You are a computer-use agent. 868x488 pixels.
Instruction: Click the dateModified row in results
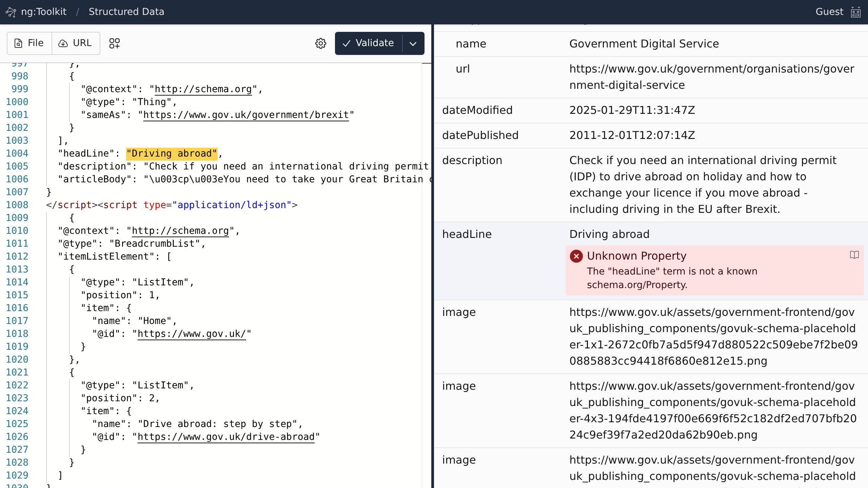pyautogui.click(x=477, y=110)
